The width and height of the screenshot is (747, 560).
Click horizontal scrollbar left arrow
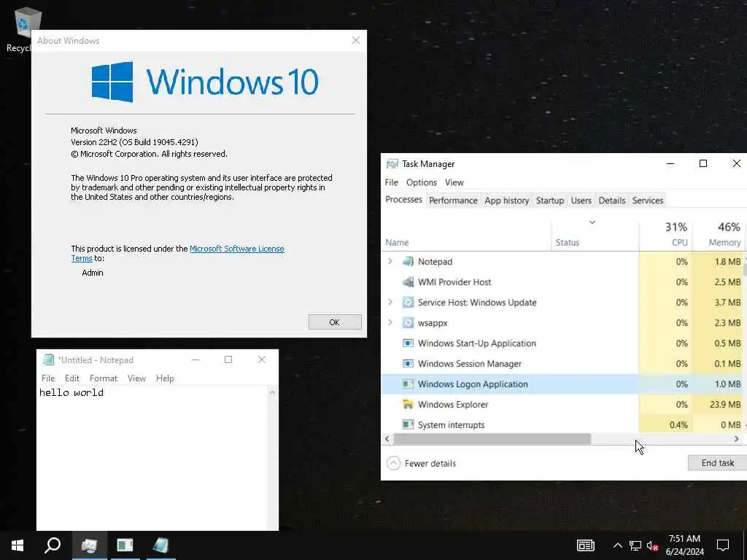pyautogui.click(x=387, y=438)
